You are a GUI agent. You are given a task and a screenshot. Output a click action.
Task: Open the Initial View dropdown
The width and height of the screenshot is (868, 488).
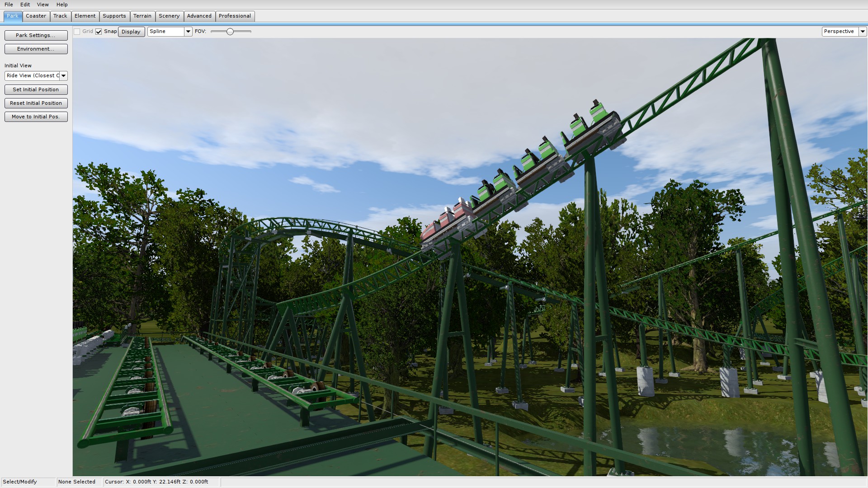click(36, 76)
